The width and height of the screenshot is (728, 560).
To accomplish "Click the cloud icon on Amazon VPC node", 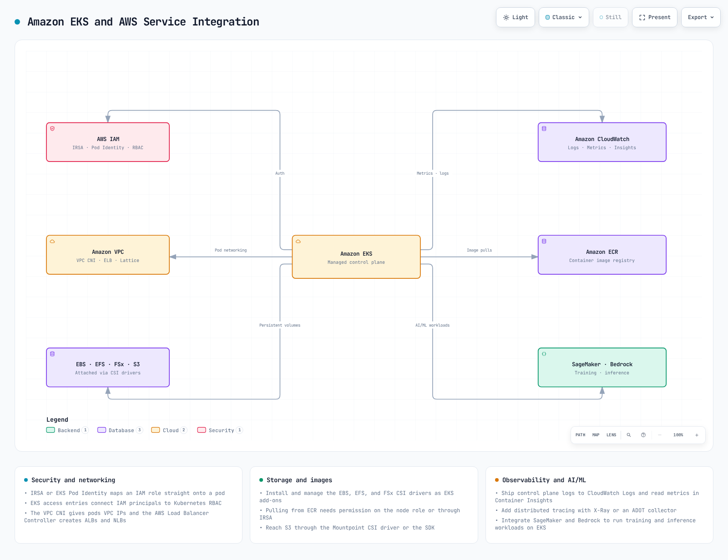I will (52, 242).
